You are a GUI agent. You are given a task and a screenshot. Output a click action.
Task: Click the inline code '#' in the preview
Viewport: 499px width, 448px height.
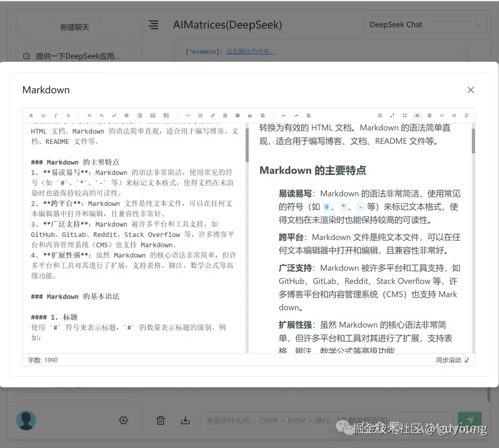pyautogui.click(x=327, y=207)
